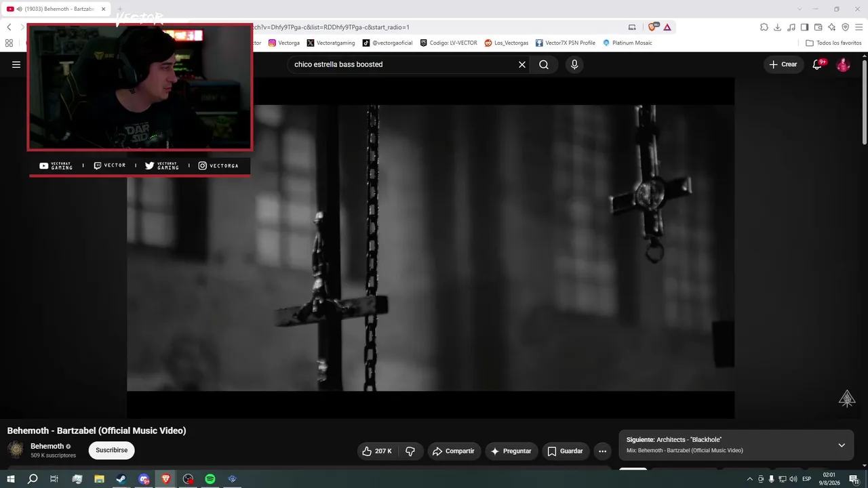Save video with Guardar
Viewport: 868px width, 488px height.
point(565,451)
